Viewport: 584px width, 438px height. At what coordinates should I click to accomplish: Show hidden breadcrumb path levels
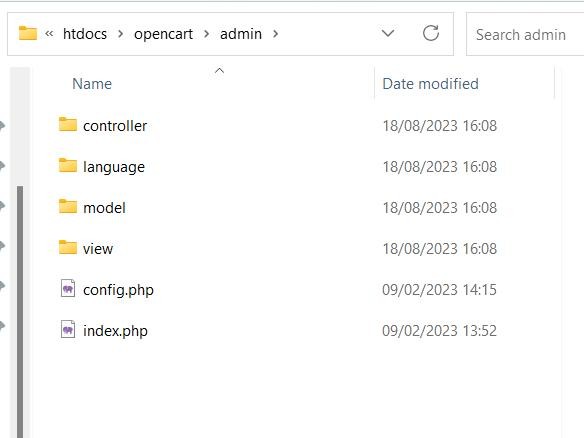(x=49, y=34)
